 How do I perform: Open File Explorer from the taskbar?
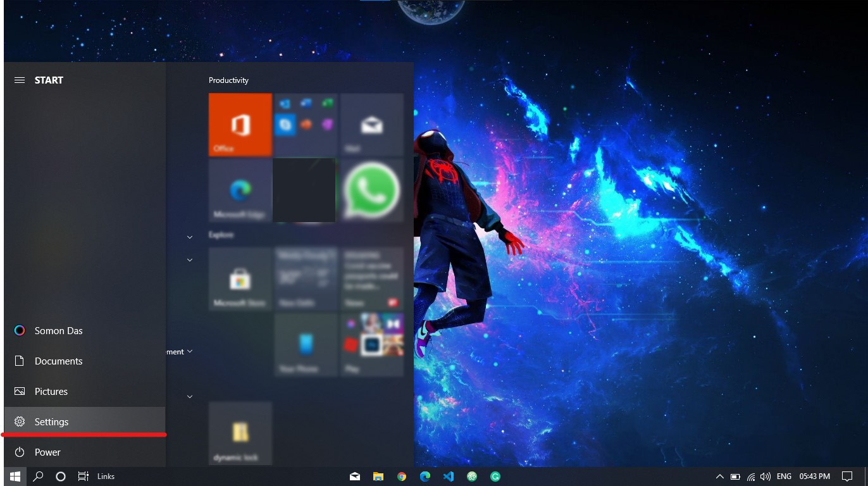pyautogui.click(x=378, y=477)
